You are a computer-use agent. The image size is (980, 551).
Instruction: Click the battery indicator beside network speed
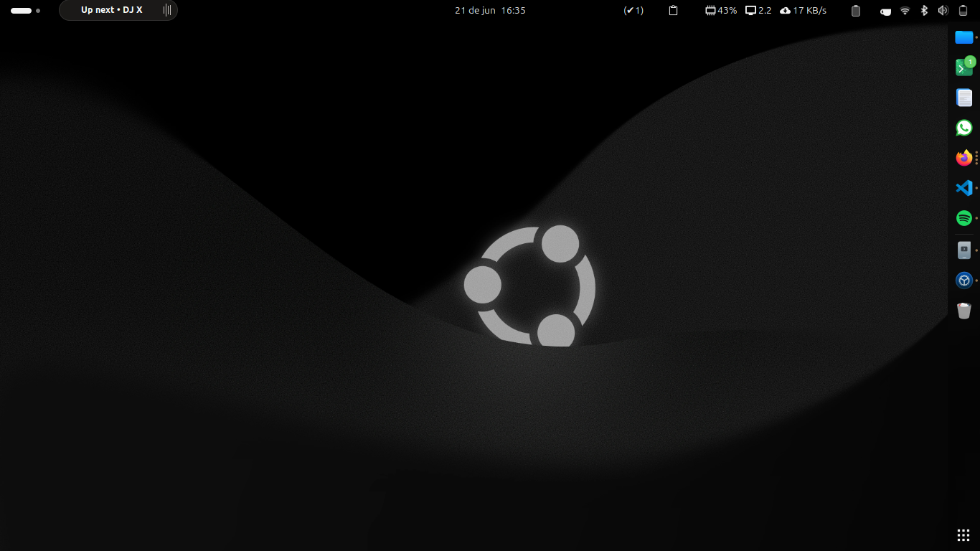855,11
